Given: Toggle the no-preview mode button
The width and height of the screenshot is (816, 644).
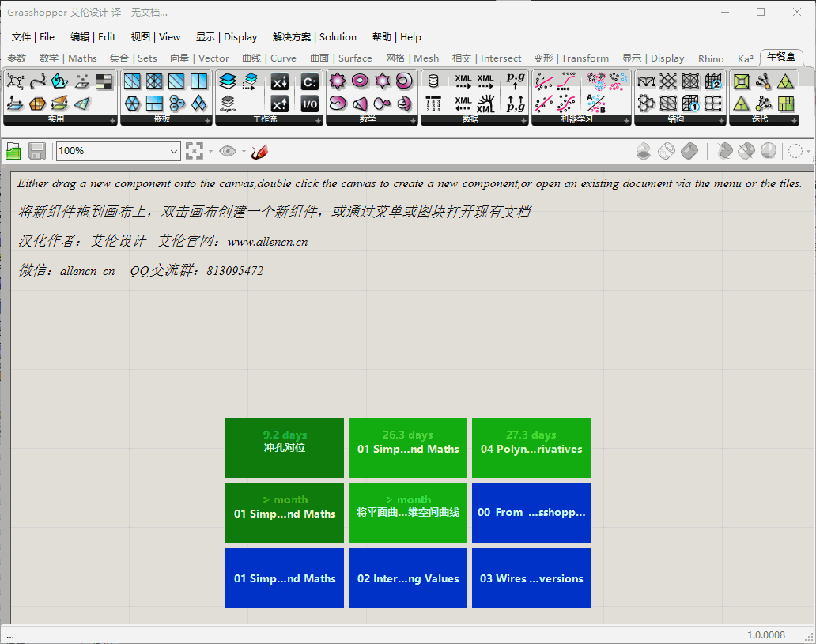Looking at the screenshot, I should click(x=644, y=152).
